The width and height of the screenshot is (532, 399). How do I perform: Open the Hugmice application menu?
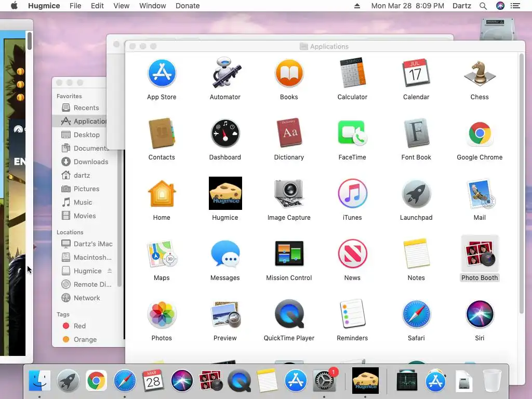44,6
